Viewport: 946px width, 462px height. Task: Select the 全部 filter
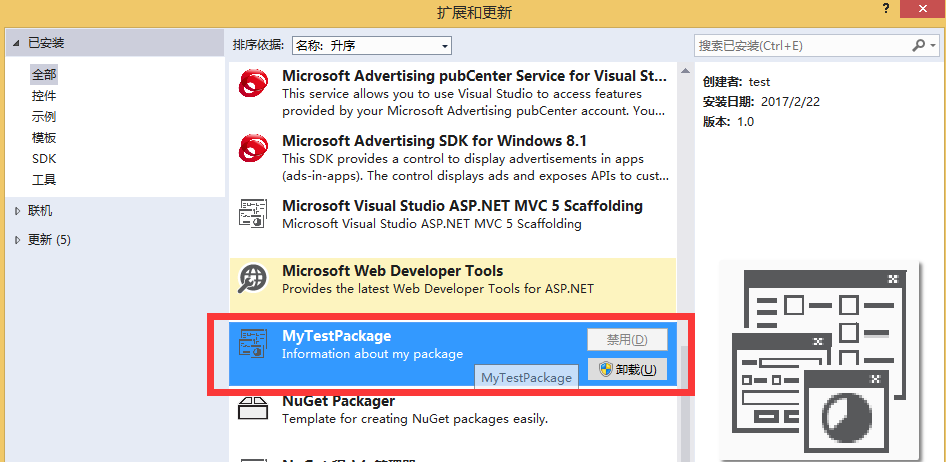[44, 75]
